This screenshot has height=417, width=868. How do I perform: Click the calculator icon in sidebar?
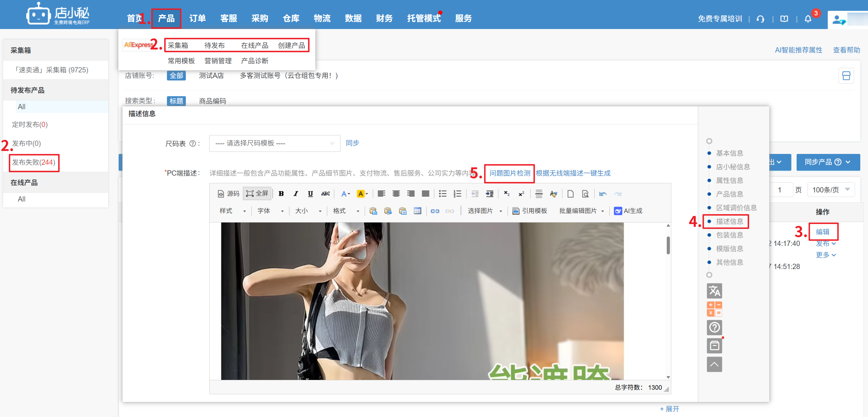[714, 309]
